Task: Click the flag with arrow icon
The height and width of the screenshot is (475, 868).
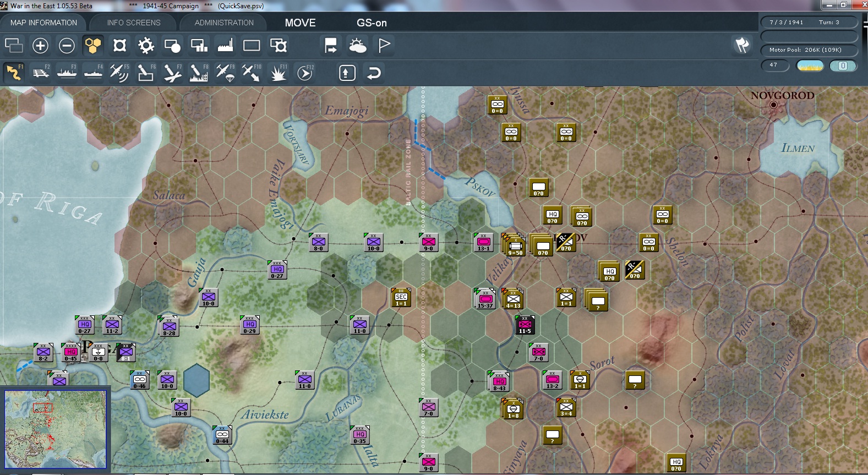Action: (331, 46)
